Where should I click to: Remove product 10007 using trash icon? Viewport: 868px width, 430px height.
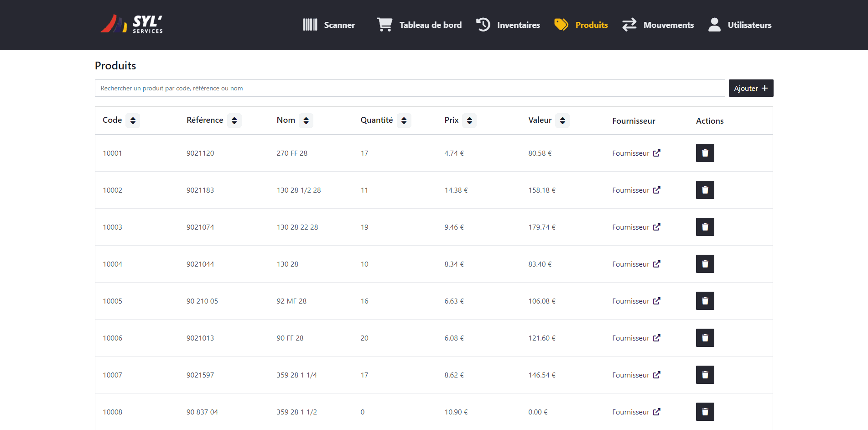pyautogui.click(x=705, y=375)
